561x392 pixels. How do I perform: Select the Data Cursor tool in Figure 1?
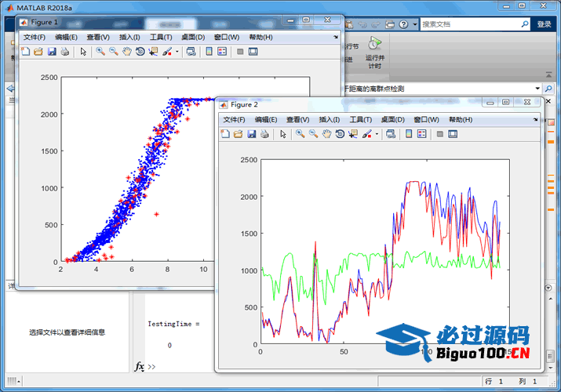(153, 52)
